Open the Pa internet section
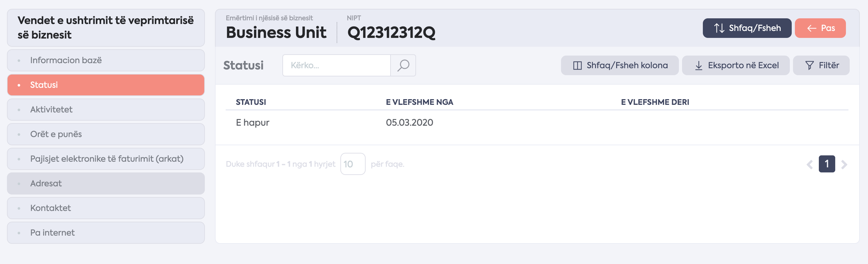This screenshot has height=264, width=868. (x=106, y=233)
